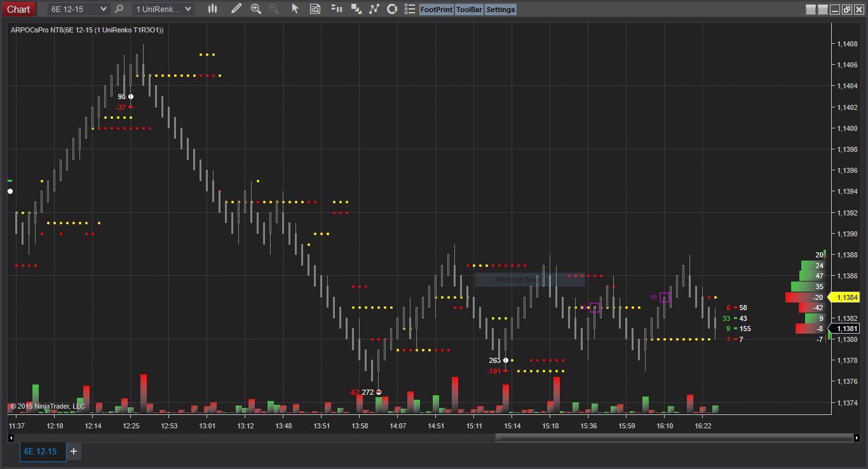Click the first gray window link button
The height and width of the screenshot is (469, 868).
[x=810, y=10]
